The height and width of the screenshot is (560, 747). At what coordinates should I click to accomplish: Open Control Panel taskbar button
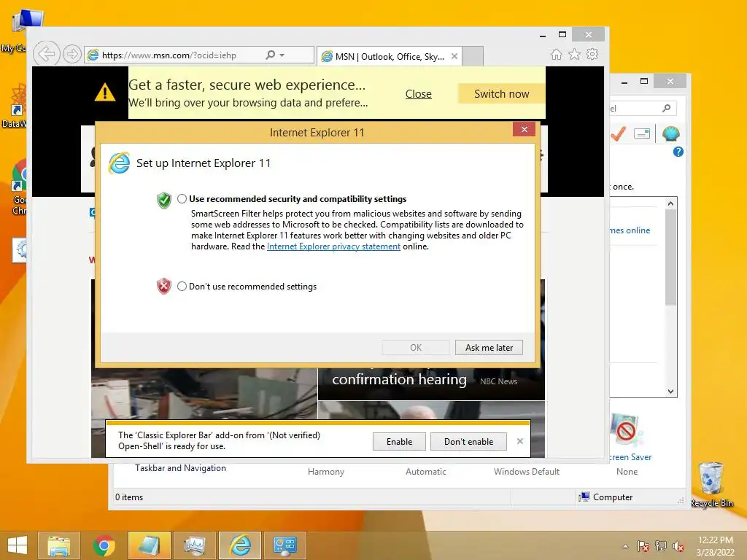pos(285,545)
